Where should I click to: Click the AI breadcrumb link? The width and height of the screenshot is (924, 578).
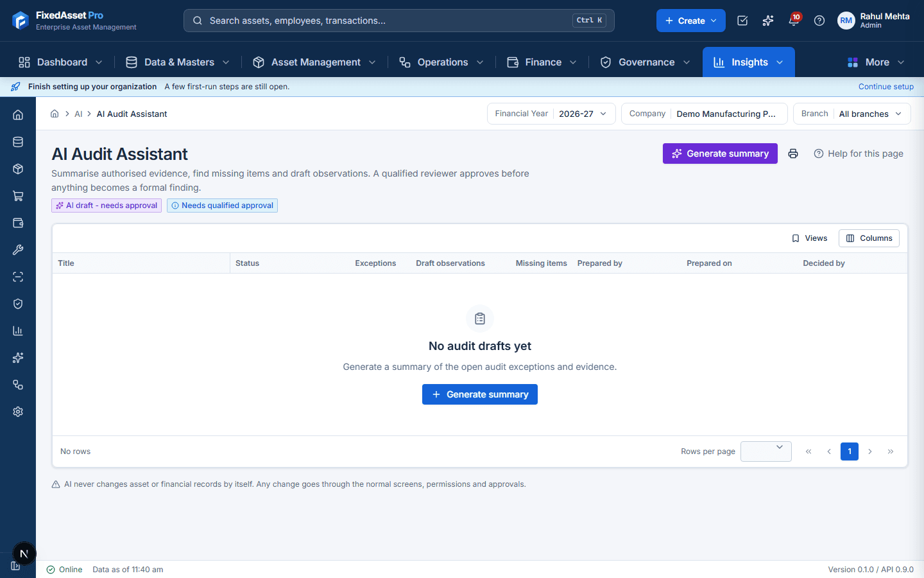(x=78, y=114)
